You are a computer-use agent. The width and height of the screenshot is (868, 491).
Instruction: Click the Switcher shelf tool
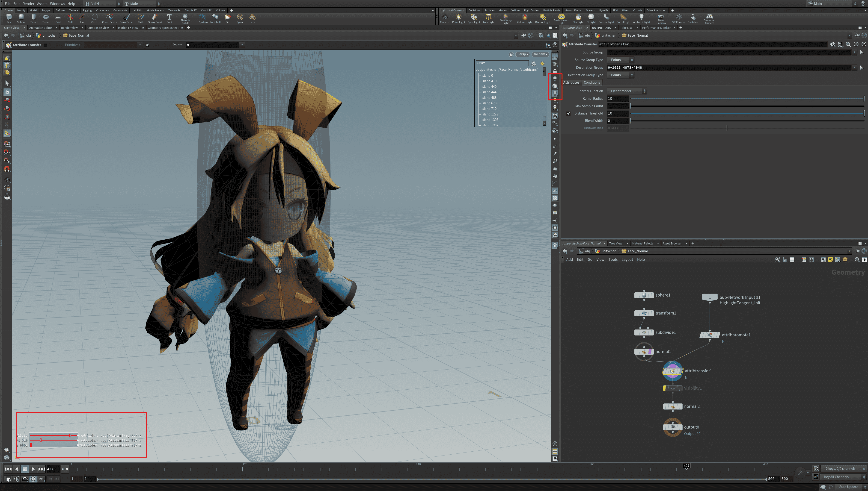[693, 18]
